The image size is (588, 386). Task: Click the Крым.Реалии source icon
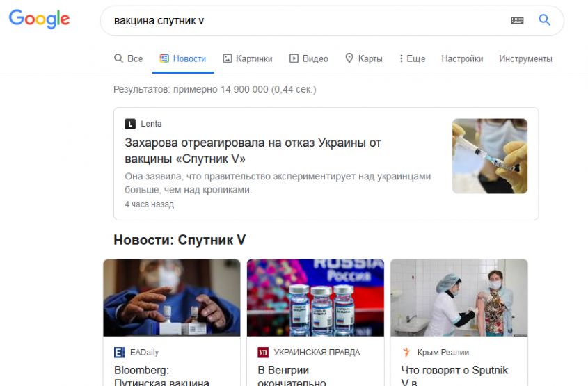coord(406,353)
